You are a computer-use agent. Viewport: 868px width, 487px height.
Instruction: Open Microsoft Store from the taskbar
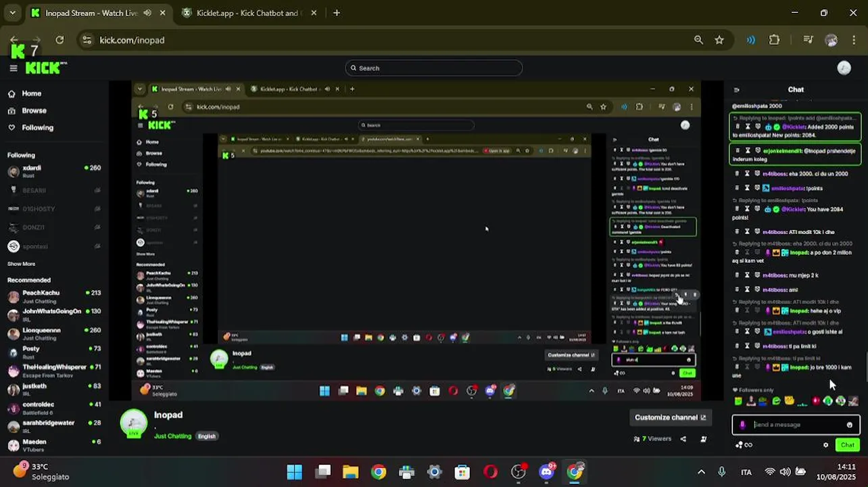tap(462, 471)
